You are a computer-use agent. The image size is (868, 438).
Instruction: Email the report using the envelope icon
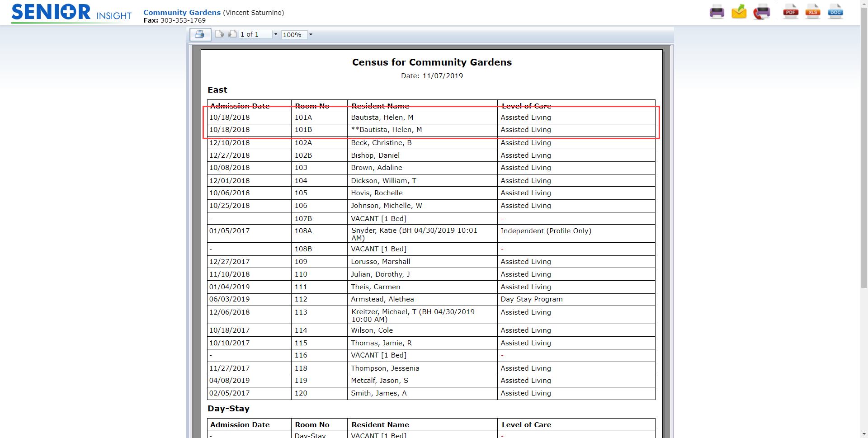pyautogui.click(x=739, y=12)
